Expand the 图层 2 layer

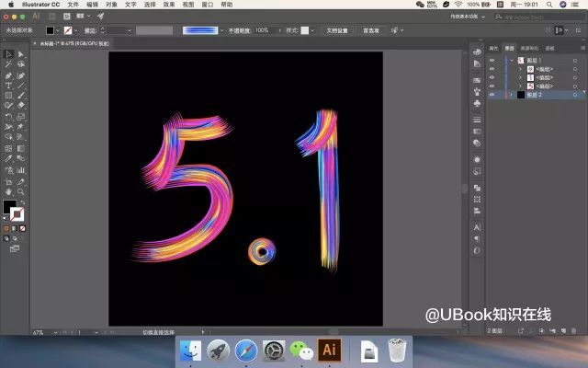pos(512,95)
